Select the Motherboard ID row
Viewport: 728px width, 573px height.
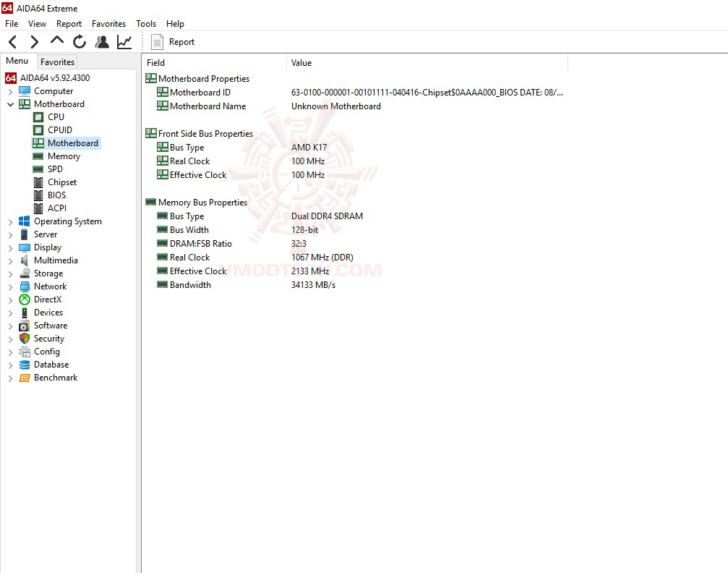point(355,93)
